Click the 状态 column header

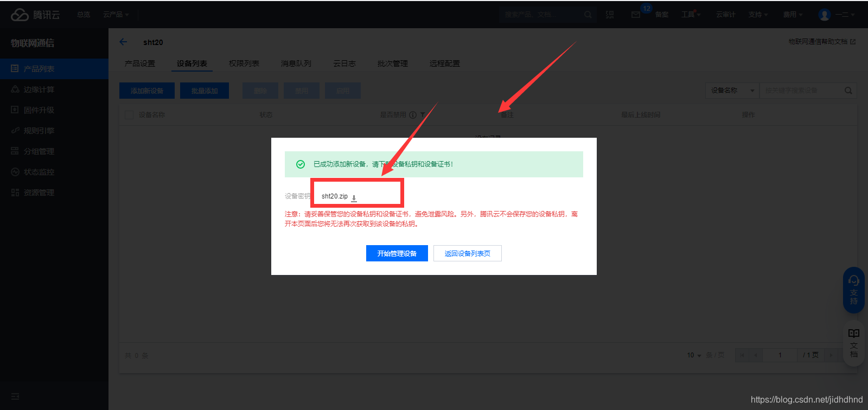coord(266,115)
